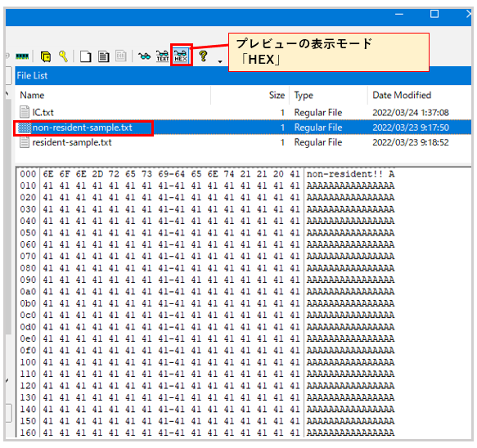477x448 pixels.
Task: Click the Obtain Protected Files safe icon
Action: 46,56
